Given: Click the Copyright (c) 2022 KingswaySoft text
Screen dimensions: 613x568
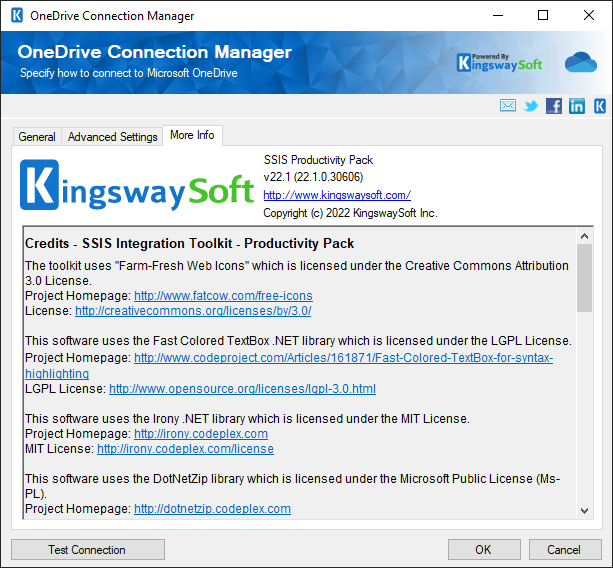Looking at the screenshot, I should pos(350,213).
